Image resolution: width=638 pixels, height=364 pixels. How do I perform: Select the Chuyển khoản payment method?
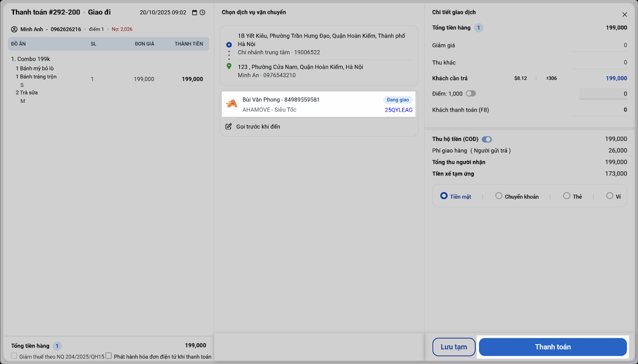499,196
